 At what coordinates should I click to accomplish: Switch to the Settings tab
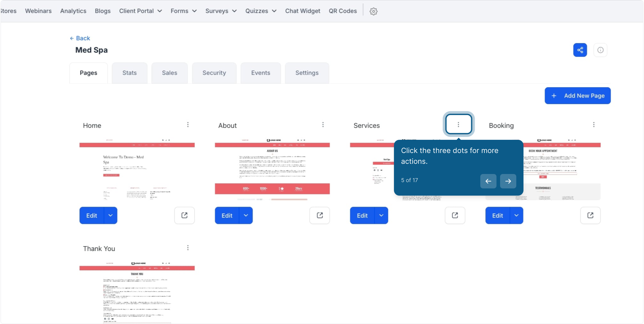click(x=307, y=73)
